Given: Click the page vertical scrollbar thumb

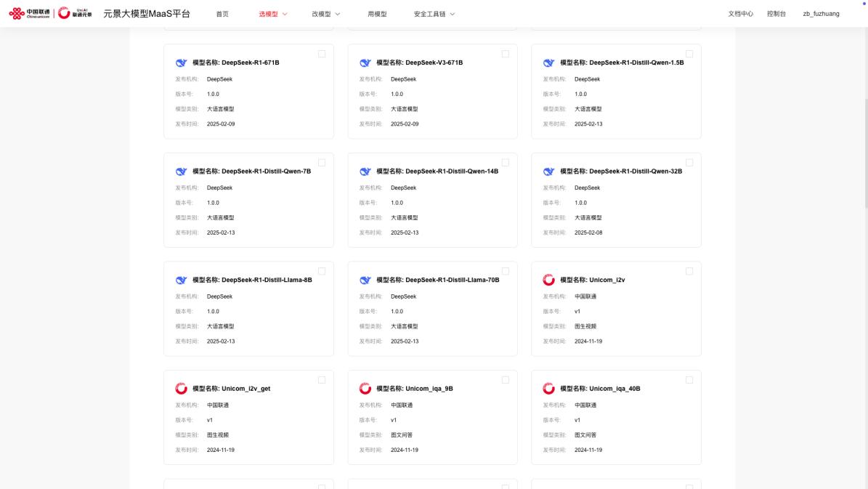Looking at the screenshot, I should pos(866,153).
